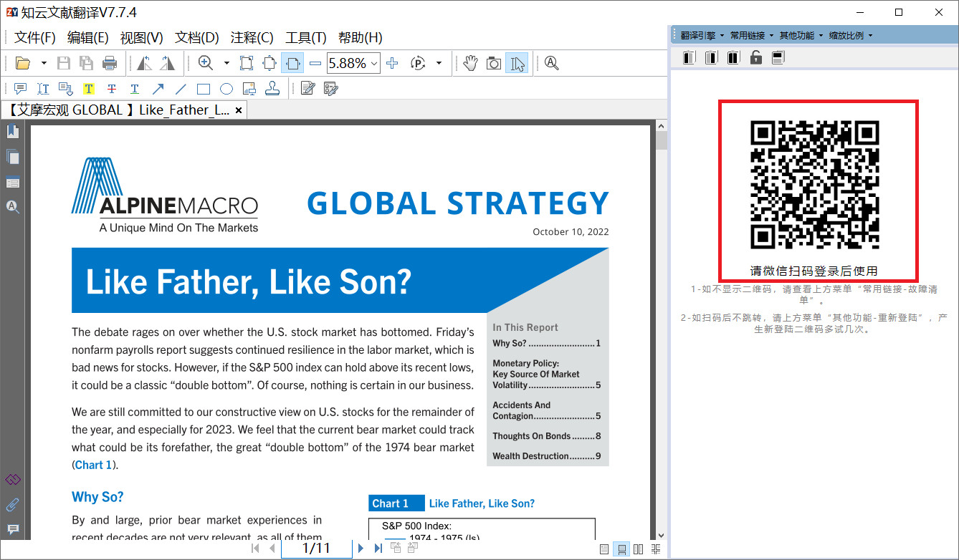The width and height of the screenshot is (959, 560).
Task: Open the 文件(F) menu
Action: pyautogui.click(x=35, y=37)
